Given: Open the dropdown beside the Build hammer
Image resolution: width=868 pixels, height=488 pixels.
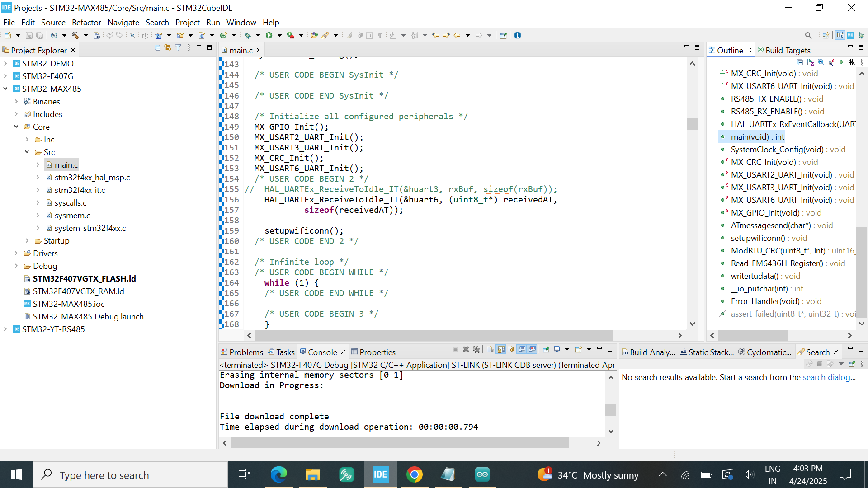Looking at the screenshot, I should [86, 35].
